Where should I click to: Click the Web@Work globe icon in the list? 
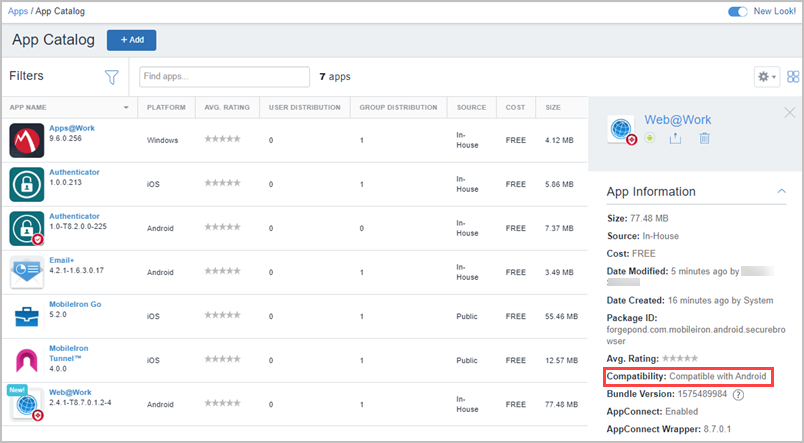click(x=27, y=405)
